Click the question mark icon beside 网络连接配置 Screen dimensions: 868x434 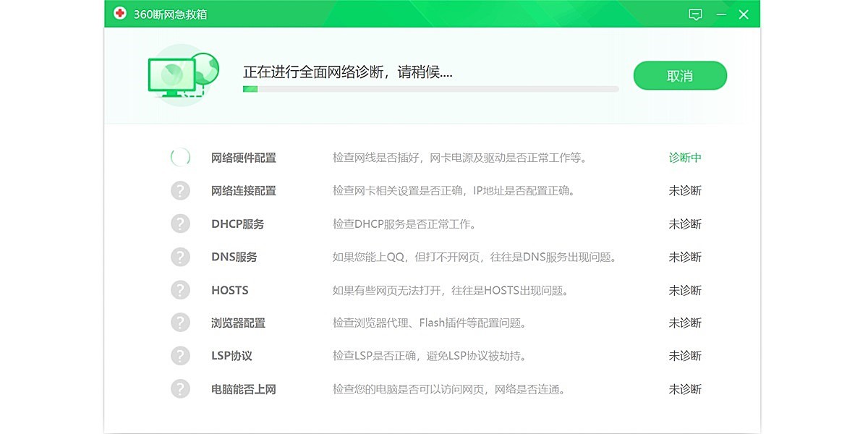pyautogui.click(x=180, y=190)
